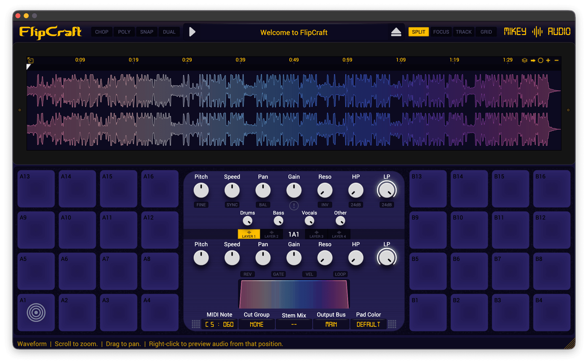Click the waveform layers stack icon
This screenshot has height=364, width=588.
[x=524, y=60]
